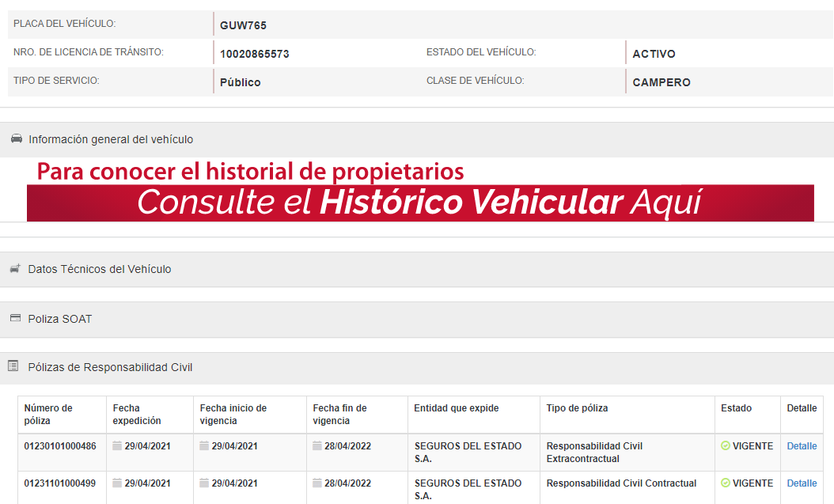
Task: Click the card icon beside Poliza SOAT
Action: pos(15,319)
